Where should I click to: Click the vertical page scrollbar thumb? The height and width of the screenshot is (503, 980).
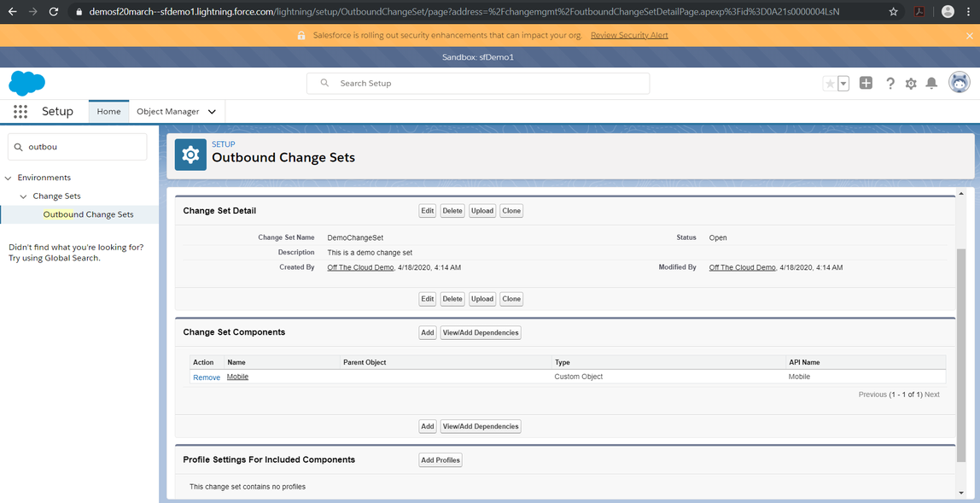(961, 357)
